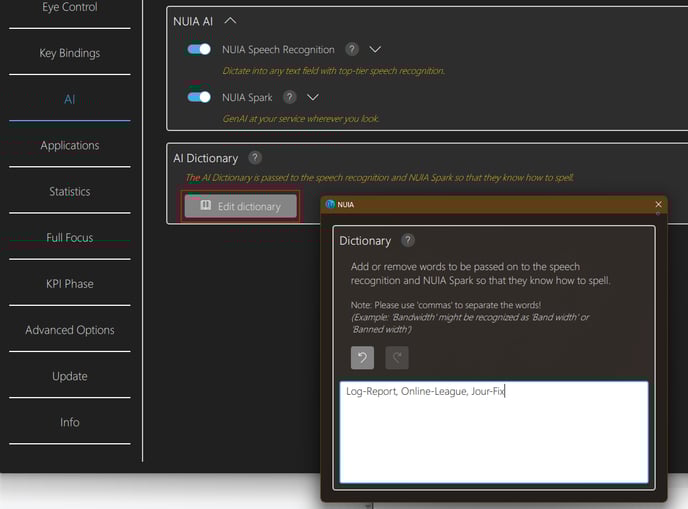Open the Info tab
The width and height of the screenshot is (688, 509).
pyautogui.click(x=70, y=422)
